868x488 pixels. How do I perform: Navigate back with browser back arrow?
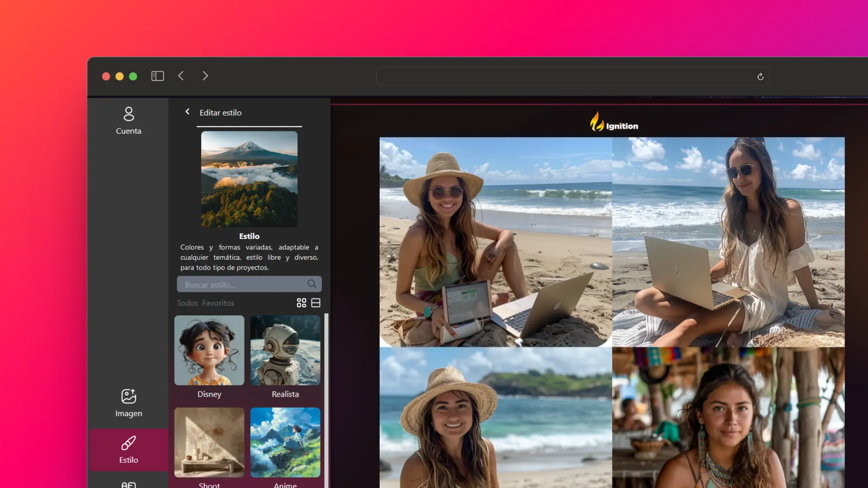pos(181,76)
